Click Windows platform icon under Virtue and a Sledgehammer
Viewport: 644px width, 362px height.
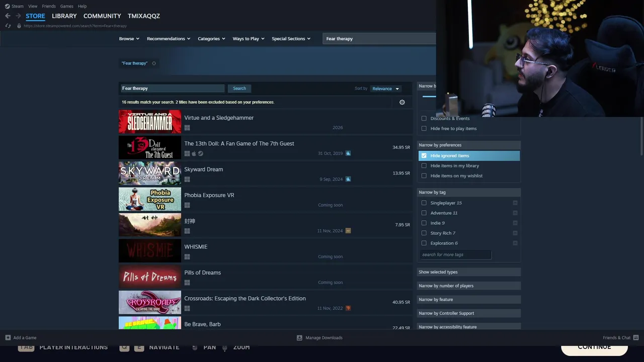click(187, 128)
